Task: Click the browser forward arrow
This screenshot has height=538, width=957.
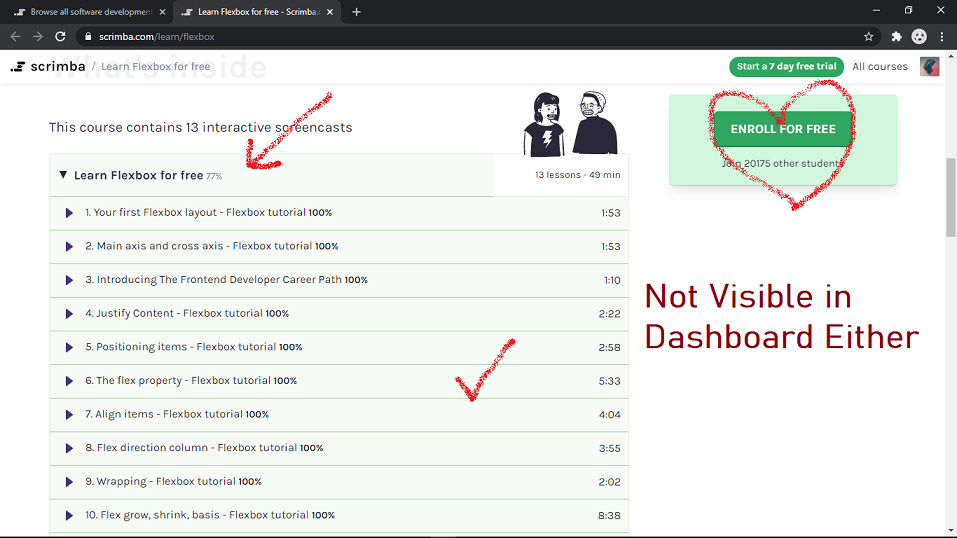Action: coord(38,37)
